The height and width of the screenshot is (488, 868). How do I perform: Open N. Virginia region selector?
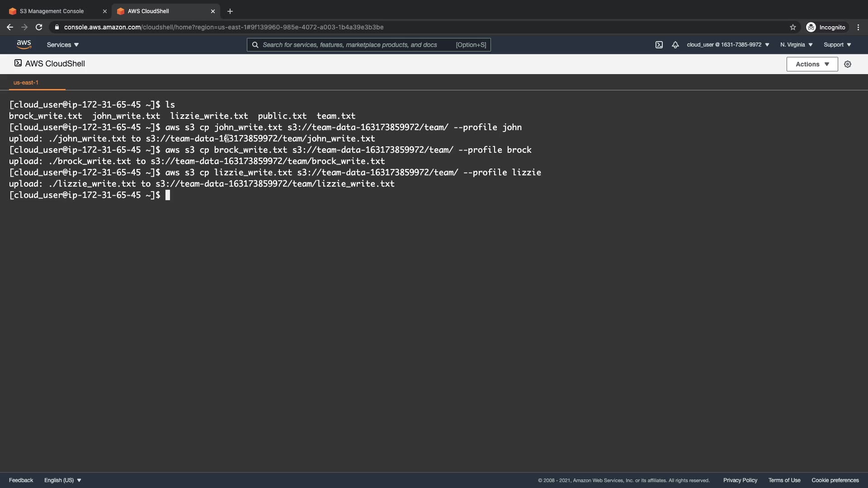pos(796,45)
